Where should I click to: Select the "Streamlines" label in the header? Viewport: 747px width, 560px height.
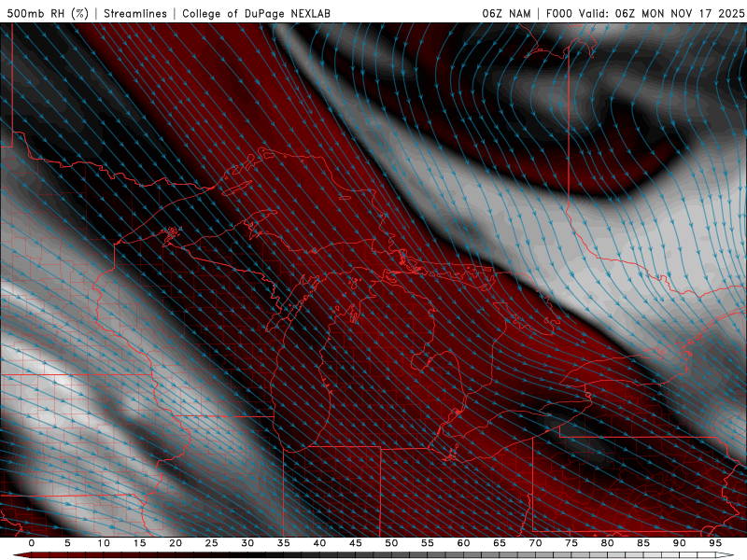coord(135,13)
